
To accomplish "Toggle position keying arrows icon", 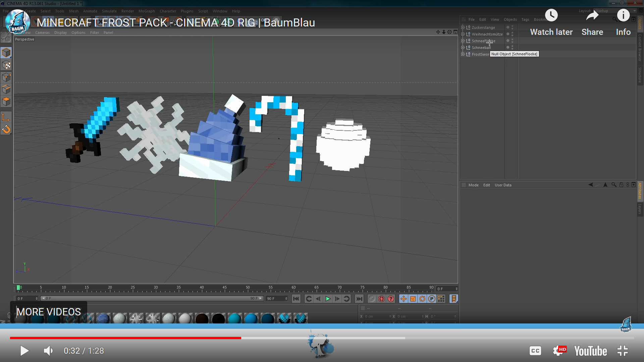I will [x=404, y=299].
